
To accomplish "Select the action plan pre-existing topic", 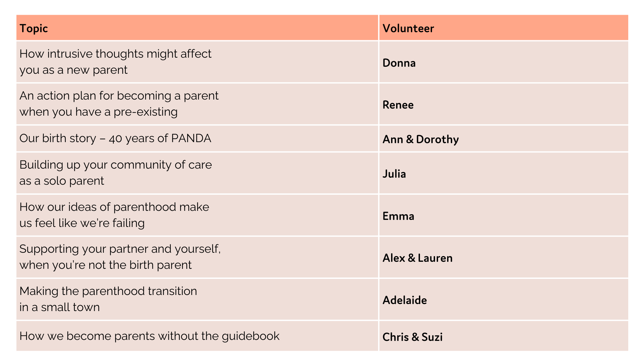I will 197,104.
